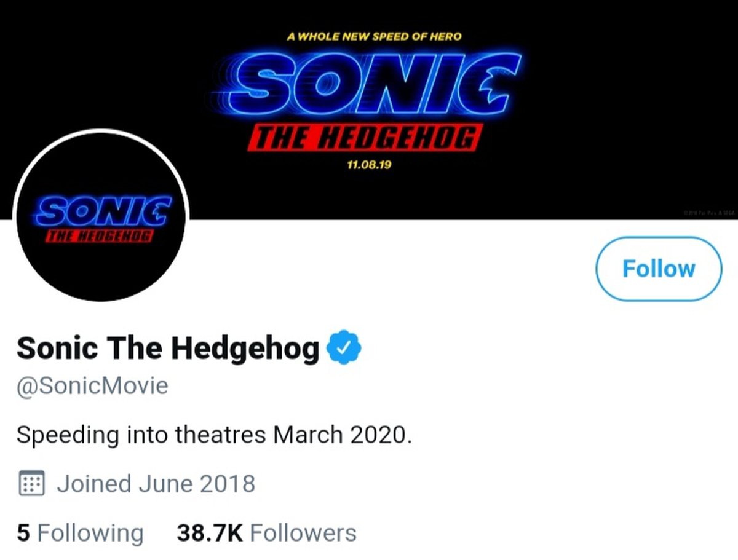Click the blue verified checkmark badge
Image resolution: width=738 pixels, height=560 pixels.
[x=344, y=348]
